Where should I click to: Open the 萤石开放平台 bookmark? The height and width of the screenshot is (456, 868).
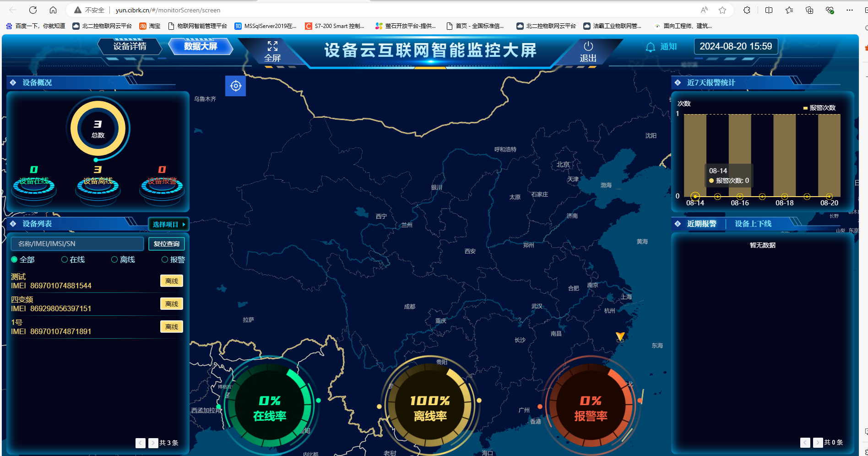tap(406, 26)
